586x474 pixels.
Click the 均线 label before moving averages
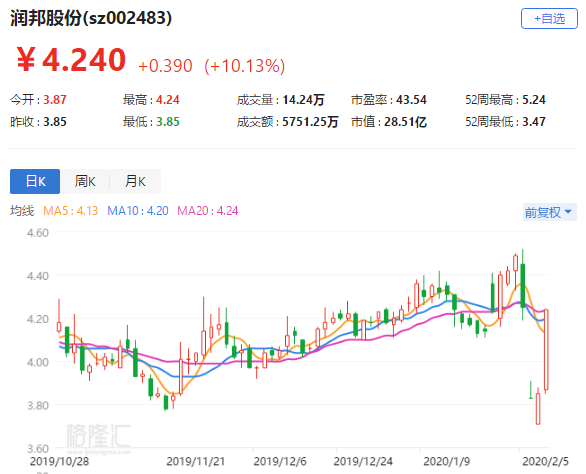point(22,211)
